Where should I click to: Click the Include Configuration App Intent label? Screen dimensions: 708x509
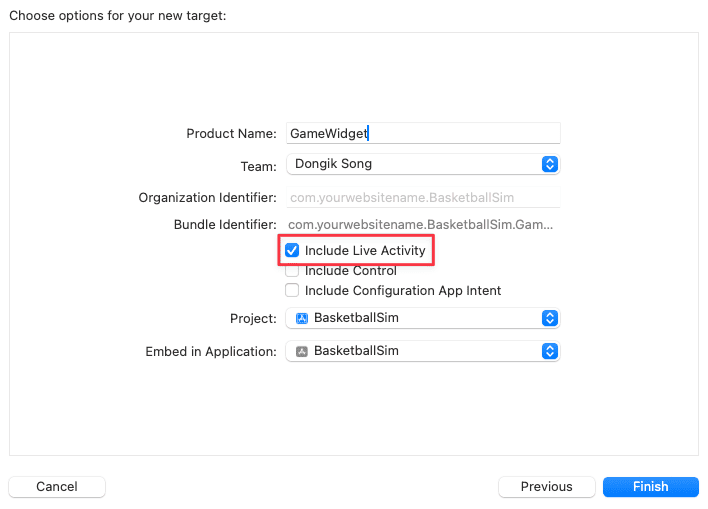tap(403, 290)
